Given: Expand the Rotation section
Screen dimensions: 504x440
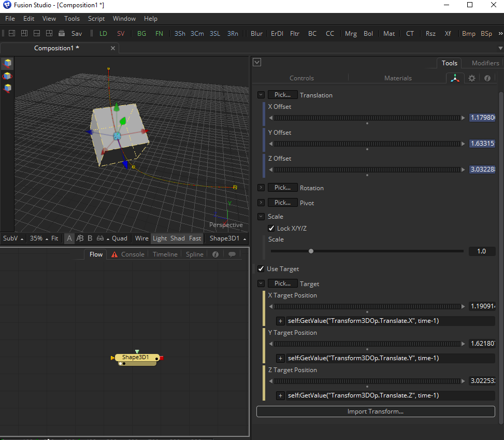Looking at the screenshot, I should [x=261, y=188].
